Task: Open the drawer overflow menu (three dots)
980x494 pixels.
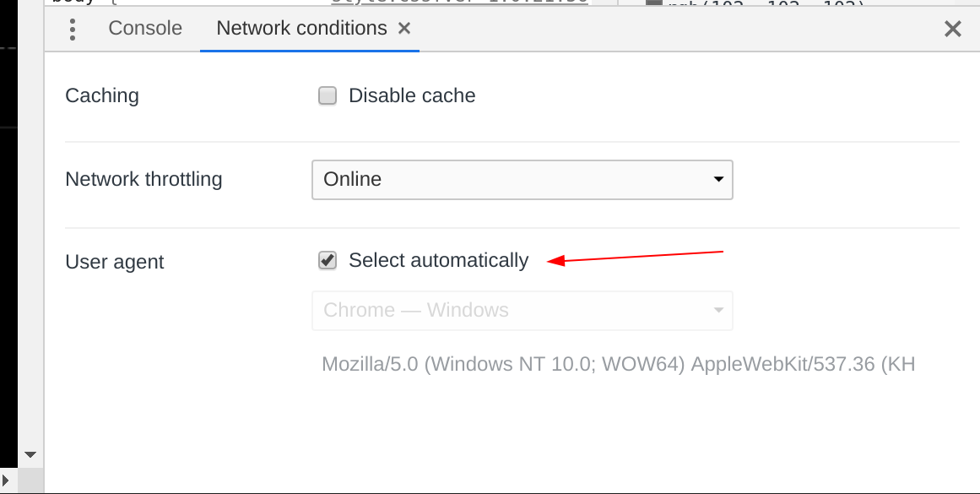Action: [x=73, y=29]
